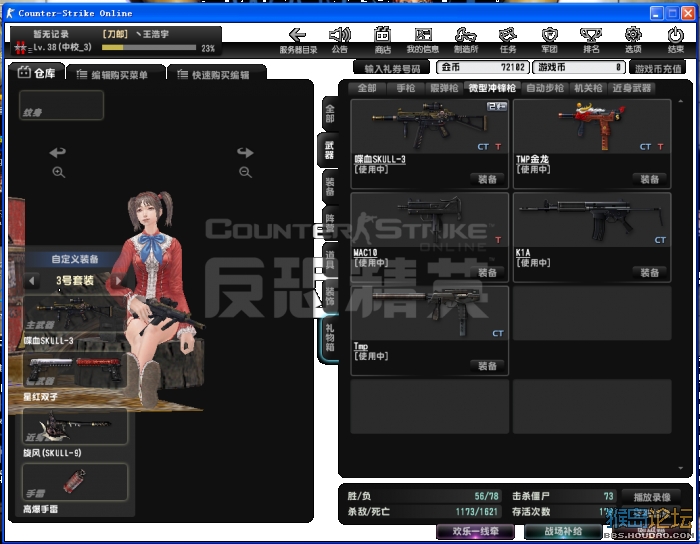Click the 金币 gold balance field
This screenshot has width=700, height=544.
(483, 67)
